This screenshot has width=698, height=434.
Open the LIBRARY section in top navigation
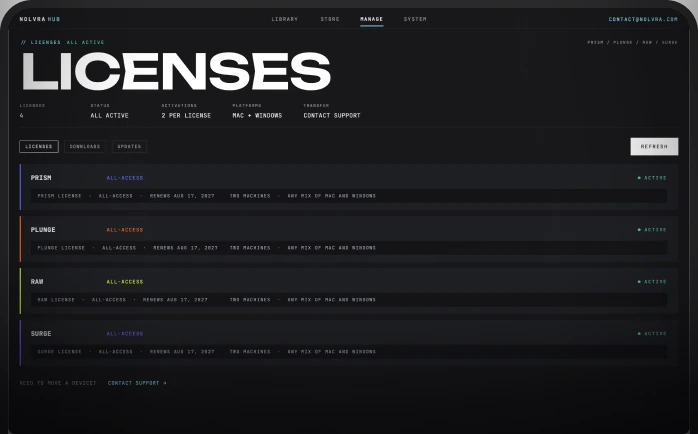coord(284,19)
